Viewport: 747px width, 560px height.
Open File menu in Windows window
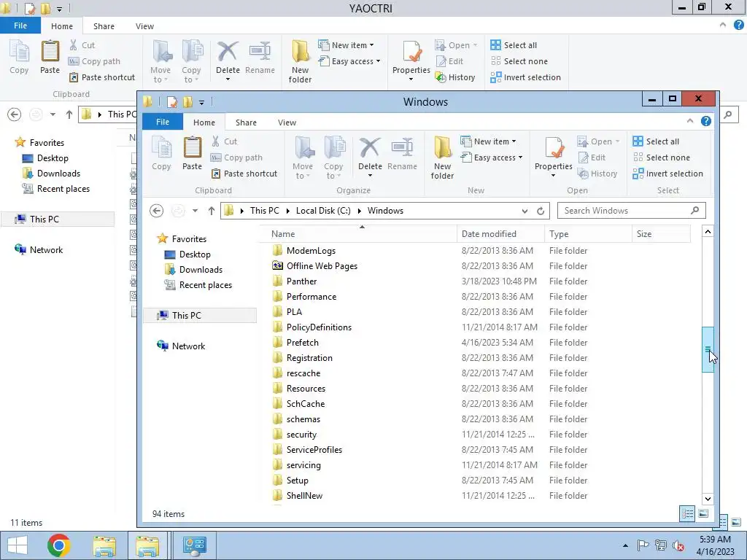[x=163, y=122]
